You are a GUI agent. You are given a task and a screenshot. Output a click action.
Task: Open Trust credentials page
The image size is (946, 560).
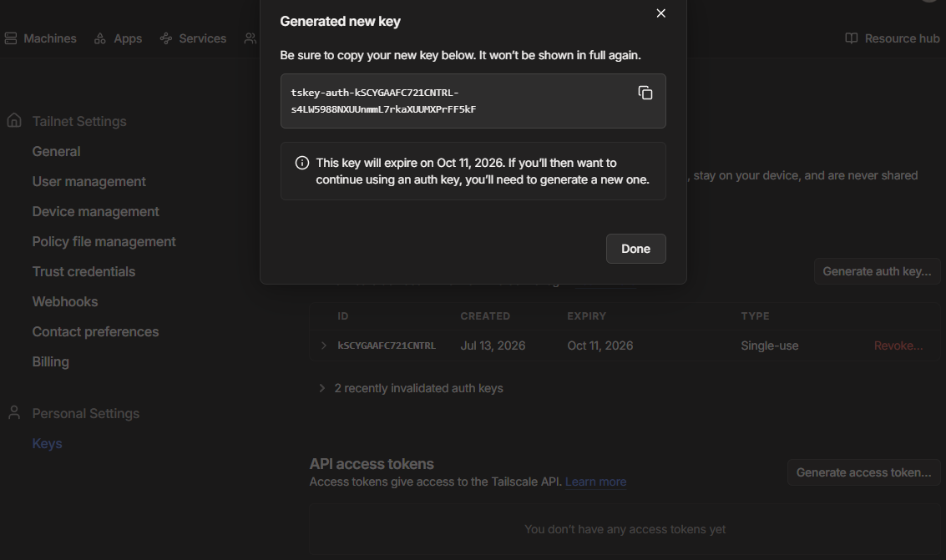83,272
